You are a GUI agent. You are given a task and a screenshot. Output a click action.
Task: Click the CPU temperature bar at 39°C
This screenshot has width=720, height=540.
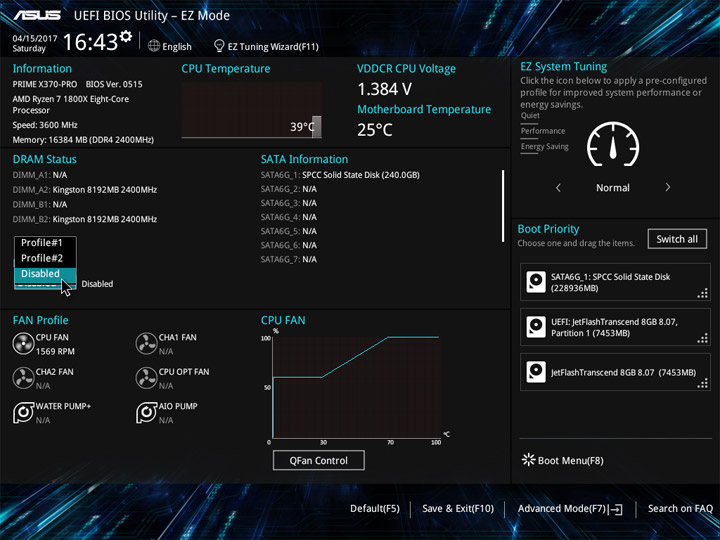(317, 127)
